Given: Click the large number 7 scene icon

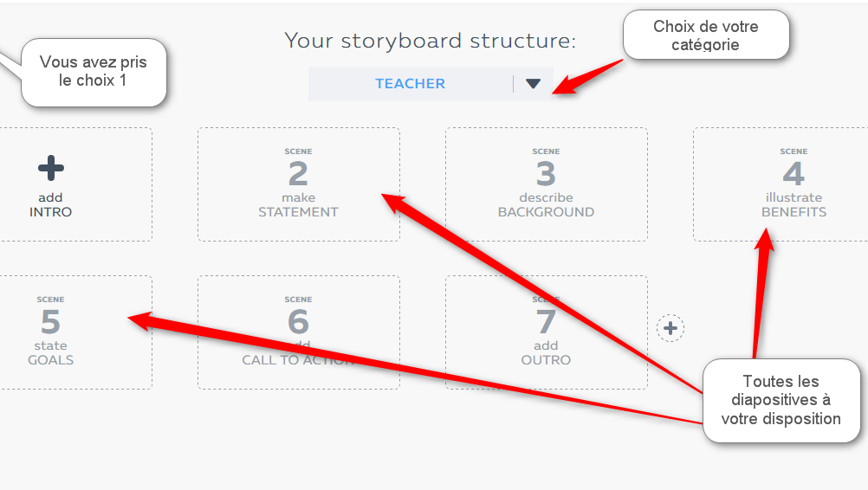Looking at the screenshot, I should pyautogui.click(x=546, y=322).
